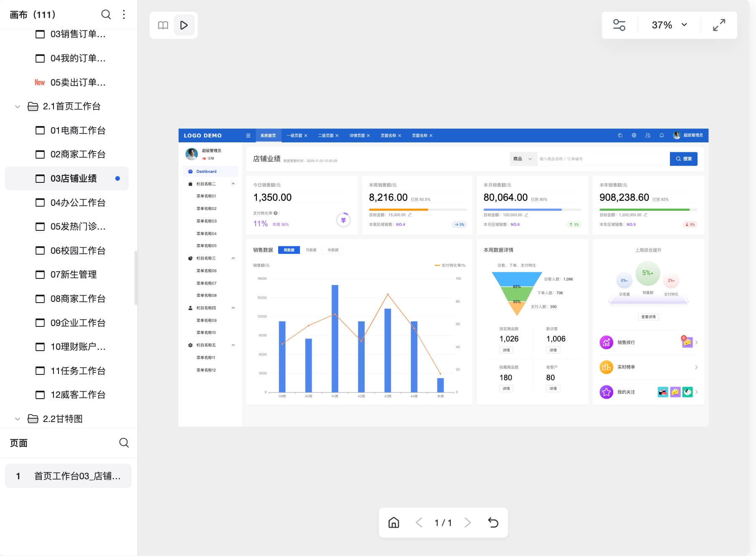The width and height of the screenshot is (756, 556).
Task: Select canvas 06校园工作台
Action: coord(67,250)
